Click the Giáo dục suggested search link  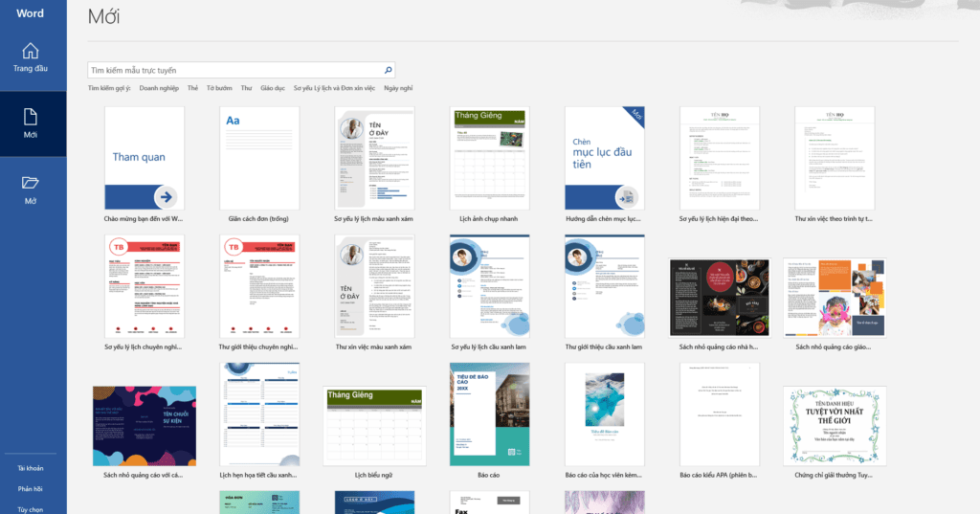pyautogui.click(x=273, y=88)
